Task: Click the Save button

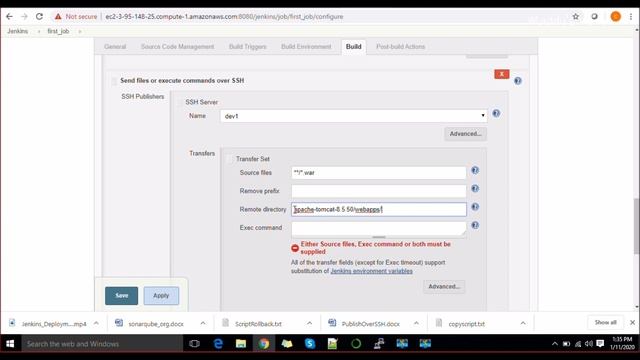Action: pos(122,296)
